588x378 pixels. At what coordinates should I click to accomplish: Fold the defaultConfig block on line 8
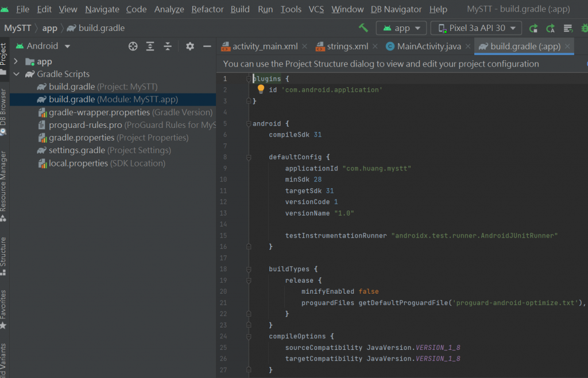pos(248,157)
